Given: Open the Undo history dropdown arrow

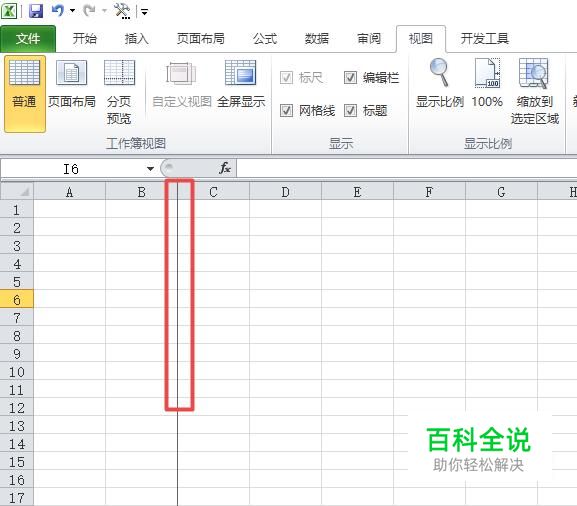Looking at the screenshot, I should (72, 11).
